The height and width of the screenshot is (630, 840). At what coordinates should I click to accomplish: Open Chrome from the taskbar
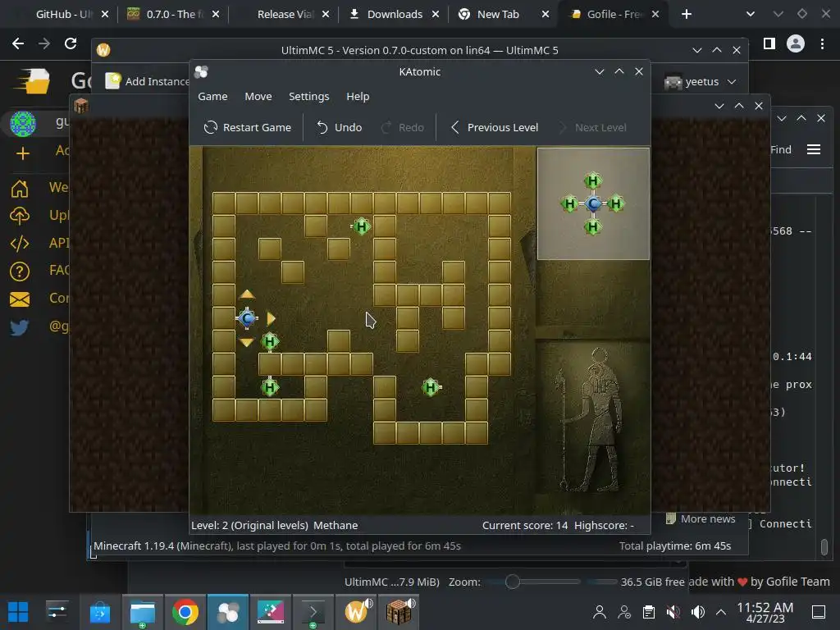[185, 612]
